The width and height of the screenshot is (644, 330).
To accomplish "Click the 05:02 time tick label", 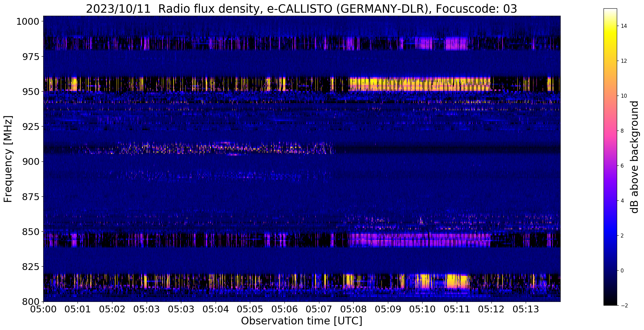I will click(112, 309).
